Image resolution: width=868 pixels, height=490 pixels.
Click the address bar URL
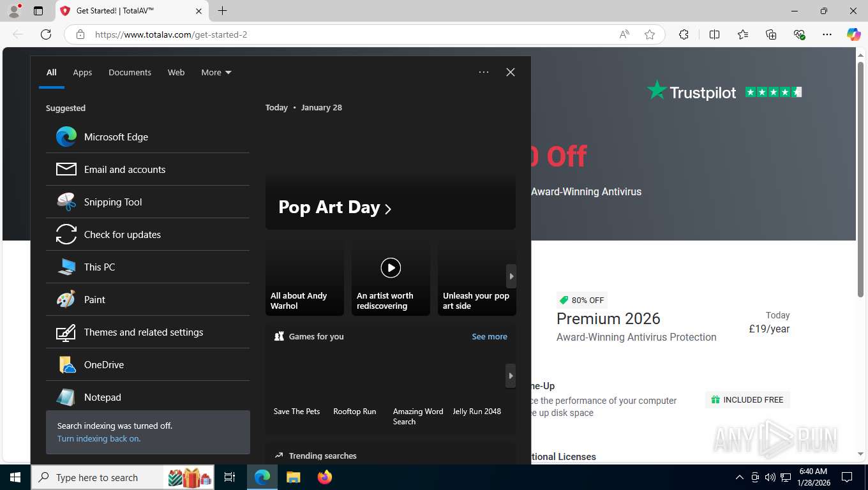coord(171,34)
